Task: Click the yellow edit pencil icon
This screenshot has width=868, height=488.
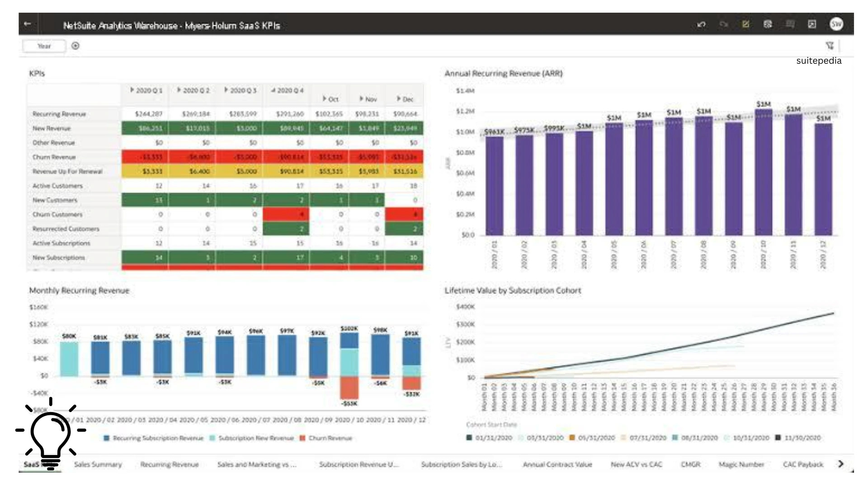Action: 745,24
